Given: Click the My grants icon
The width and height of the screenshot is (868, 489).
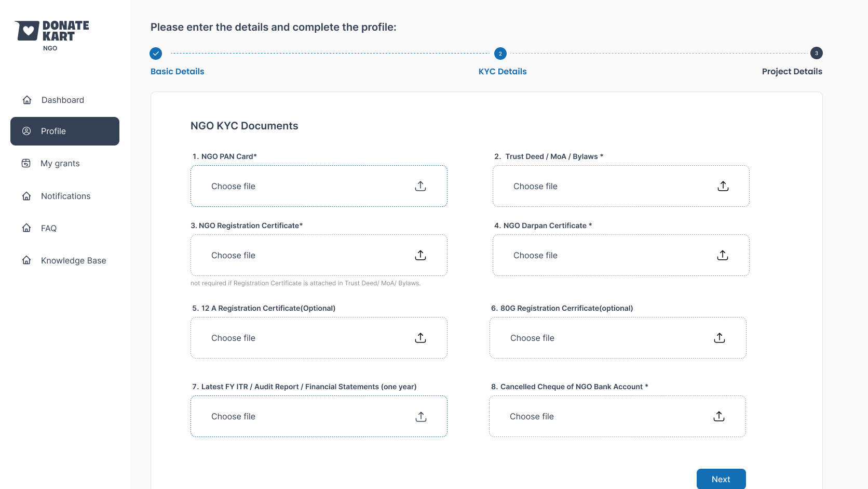Looking at the screenshot, I should pyautogui.click(x=26, y=163).
